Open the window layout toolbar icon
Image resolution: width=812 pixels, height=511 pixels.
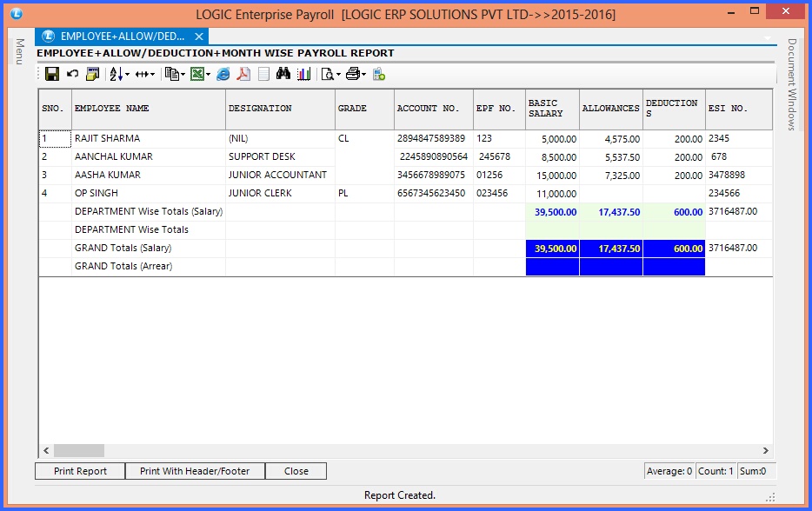pyautogui.click(x=93, y=75)
